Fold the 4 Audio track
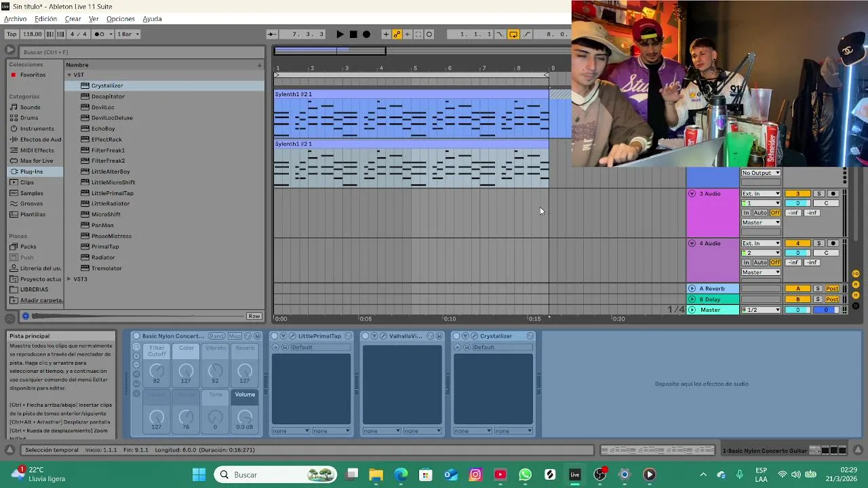 (x=692, y=243)
